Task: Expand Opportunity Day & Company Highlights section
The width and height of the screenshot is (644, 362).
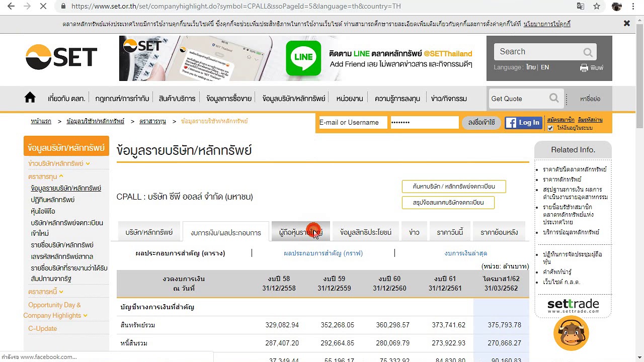Action: pos(55,310)
